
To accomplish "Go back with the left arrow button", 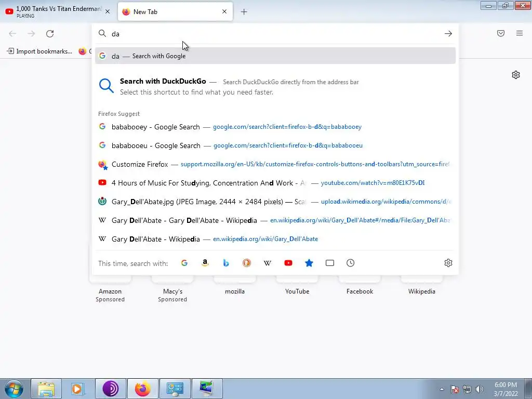I will (12, 34).
